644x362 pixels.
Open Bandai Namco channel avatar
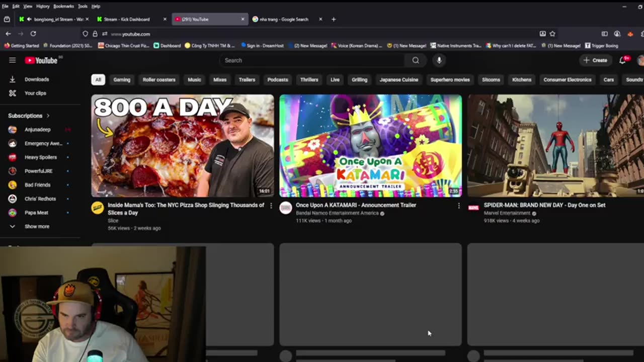pos(286,208)
